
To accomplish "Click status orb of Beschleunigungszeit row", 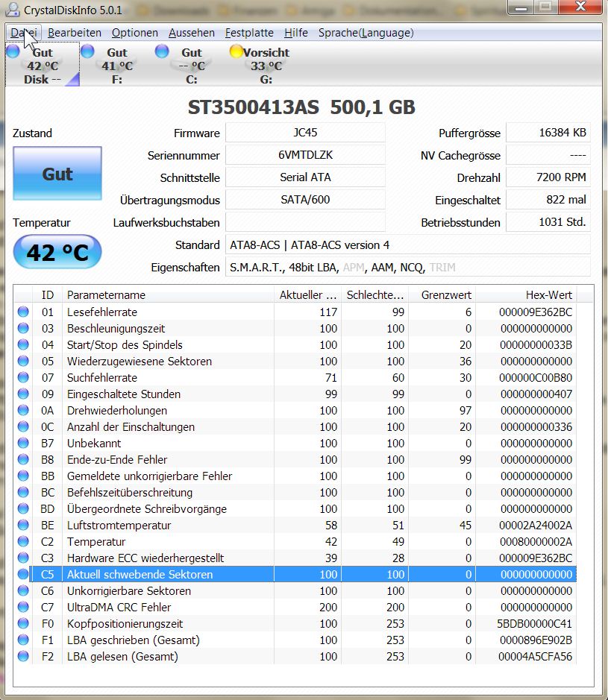I will point(23,328).
